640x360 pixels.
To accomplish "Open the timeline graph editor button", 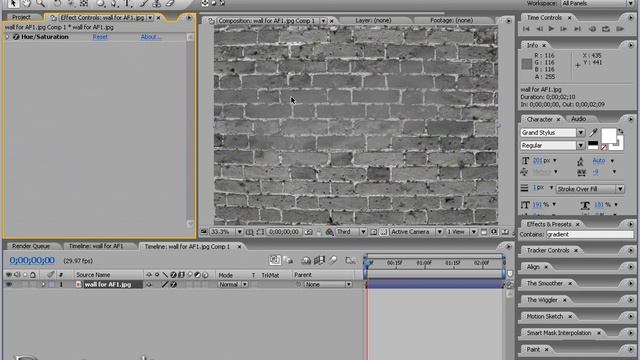I will point(350,260).
